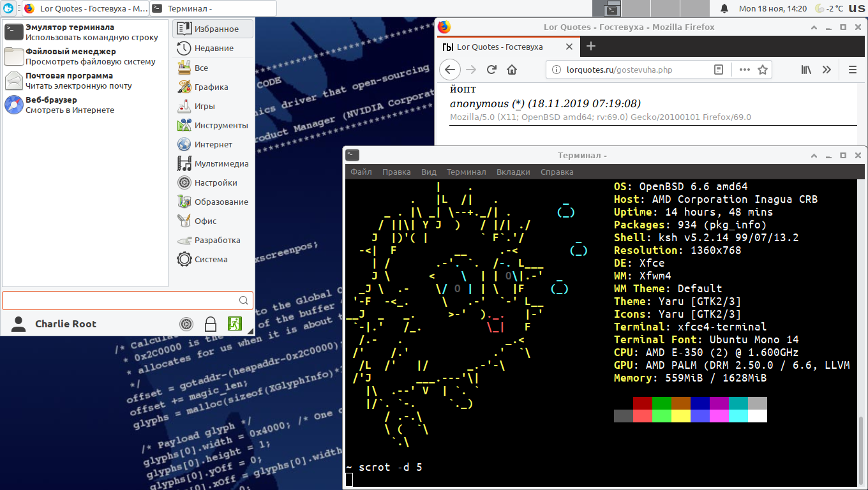Open new Firefox tab with plus
This screenshot has height=490, width=868.
pos(591,46)
